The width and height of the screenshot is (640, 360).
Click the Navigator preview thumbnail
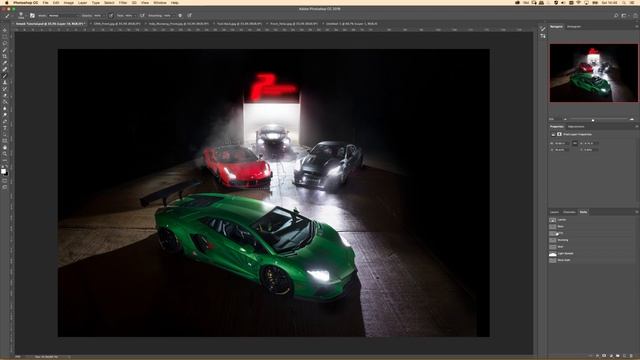tap(593, 73)
